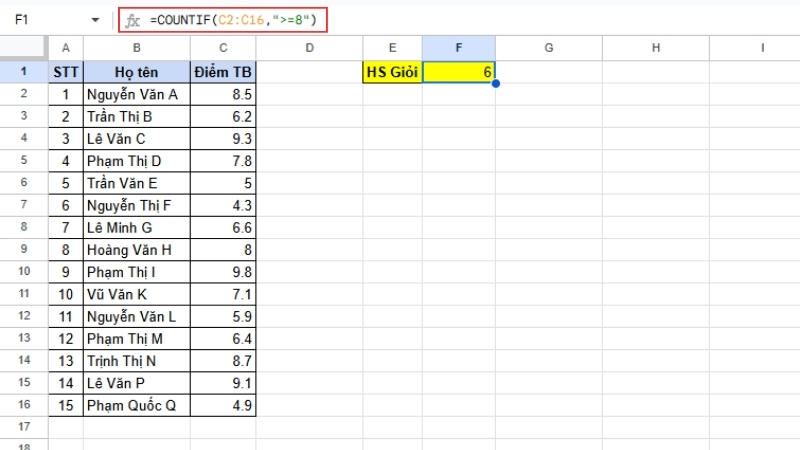Viewport: 800px width, 450px height.
Task: Click the Điểm TB header cell
Action: [x=222, y=72]
